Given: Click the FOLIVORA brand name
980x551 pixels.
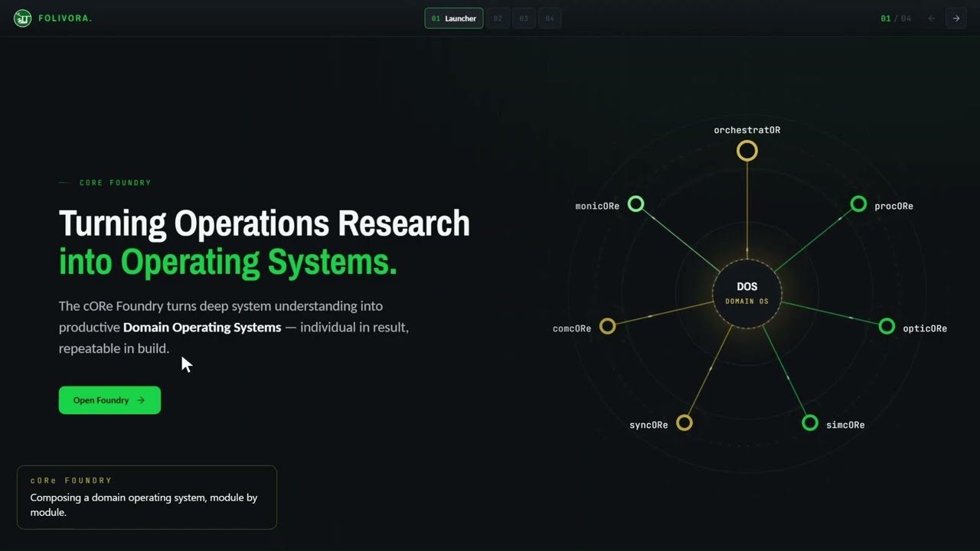Looking at the screenshot, I should click(65, 18).
